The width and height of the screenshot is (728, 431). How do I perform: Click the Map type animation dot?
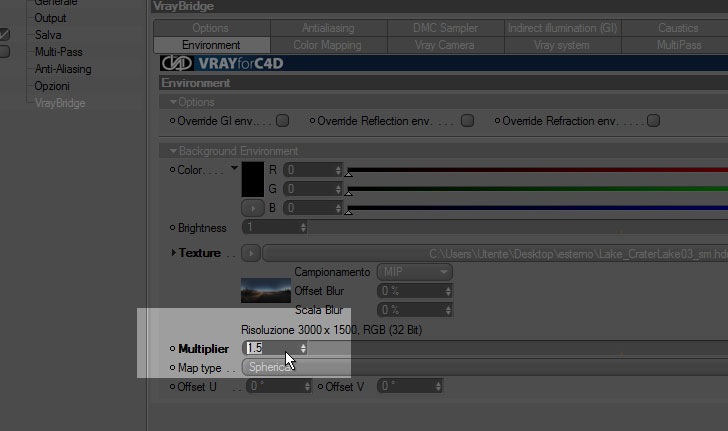172,367
